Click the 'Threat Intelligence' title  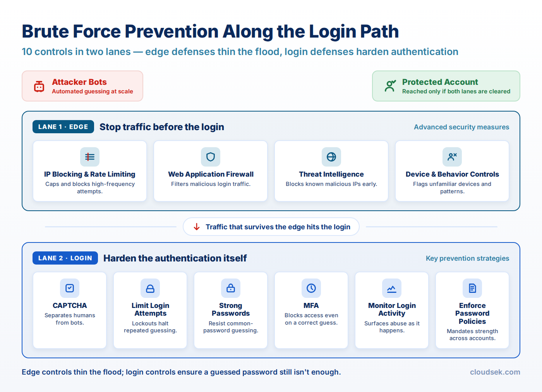coord(331,174)
